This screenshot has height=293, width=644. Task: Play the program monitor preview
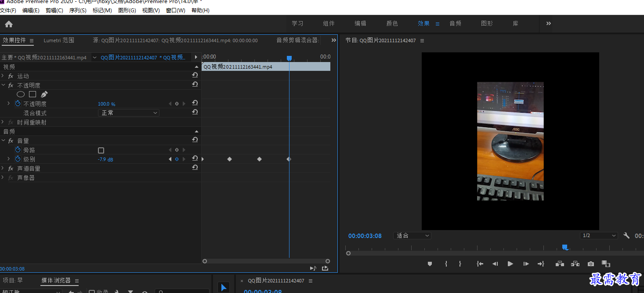pyautogui.click(x=510, y=264)
